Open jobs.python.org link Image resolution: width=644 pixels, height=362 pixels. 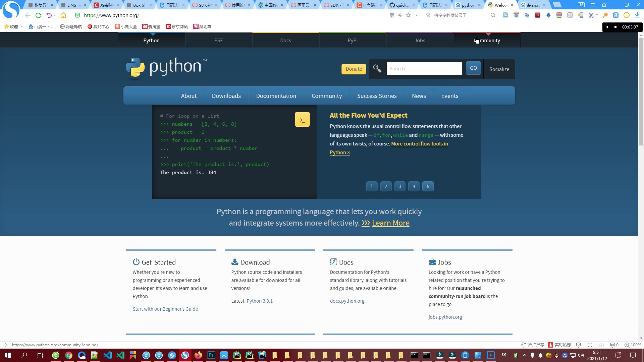[445, 317]
